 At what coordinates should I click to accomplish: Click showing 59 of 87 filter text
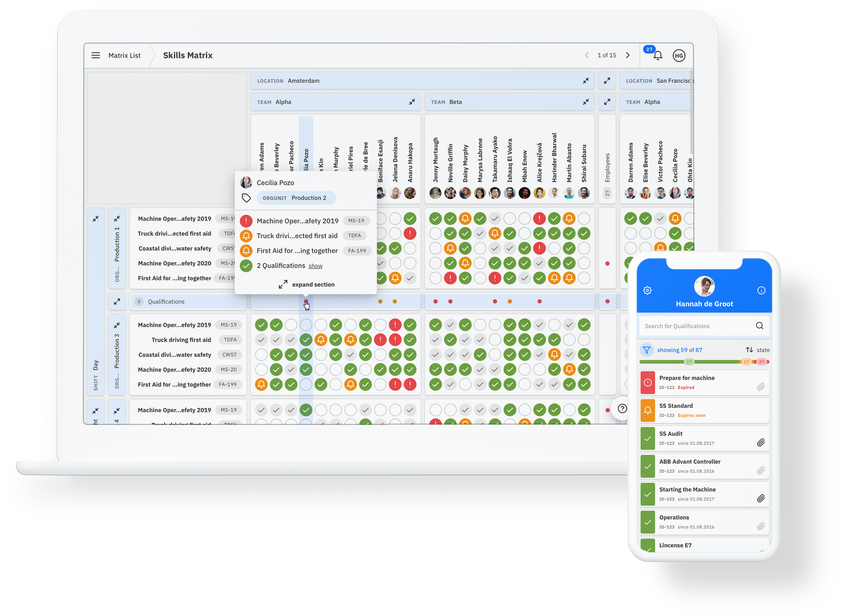point(679,350)
